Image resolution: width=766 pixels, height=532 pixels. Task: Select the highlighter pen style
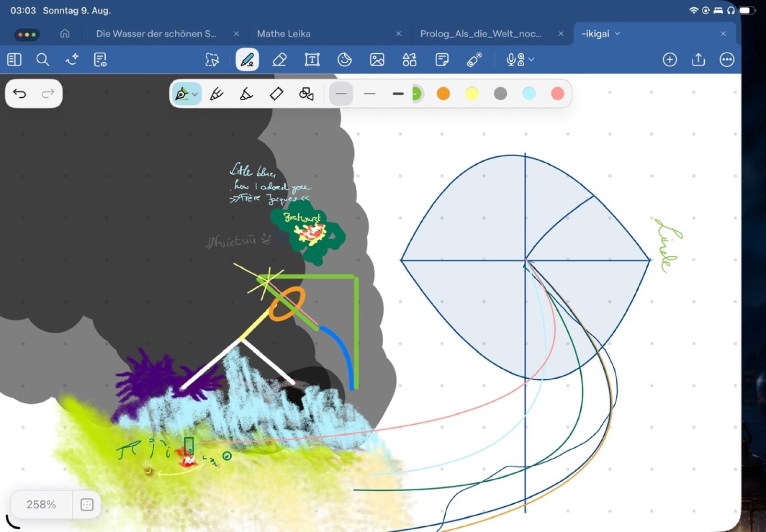tap(247, 93)
